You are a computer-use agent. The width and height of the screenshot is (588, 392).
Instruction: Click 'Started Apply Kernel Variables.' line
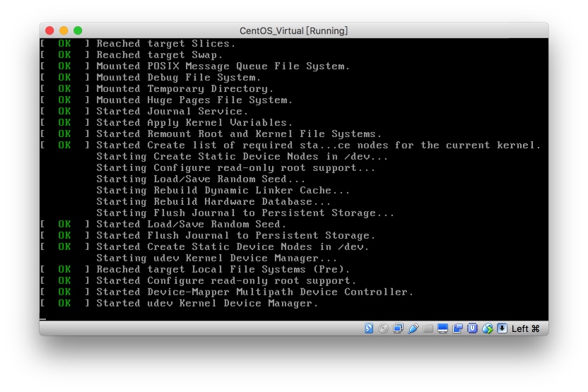coord(194,123)
